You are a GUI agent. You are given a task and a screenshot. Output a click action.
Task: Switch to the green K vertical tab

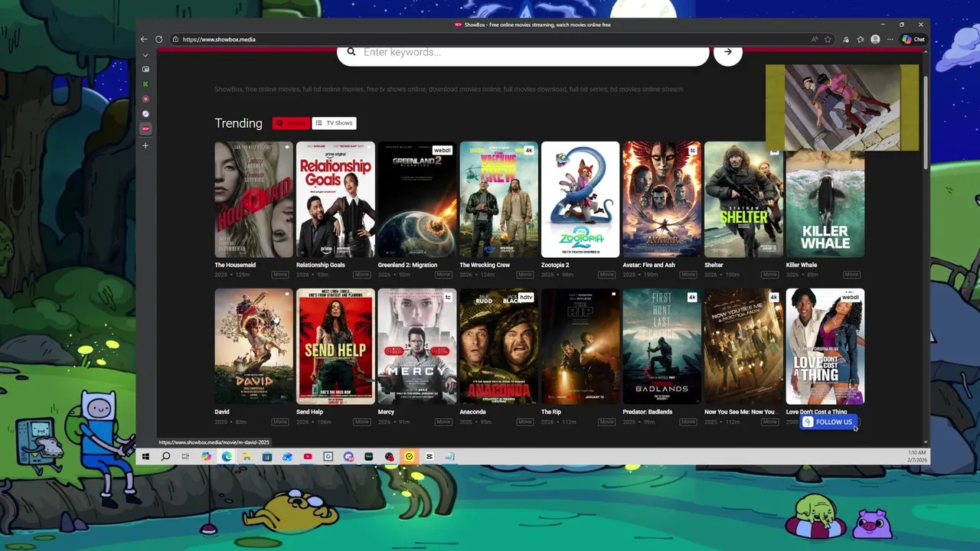145,84
